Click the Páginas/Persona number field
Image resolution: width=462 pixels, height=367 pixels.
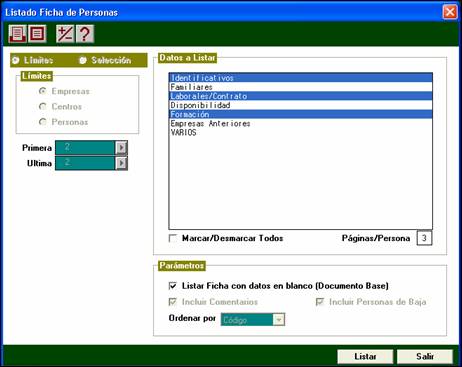point(424,238)
